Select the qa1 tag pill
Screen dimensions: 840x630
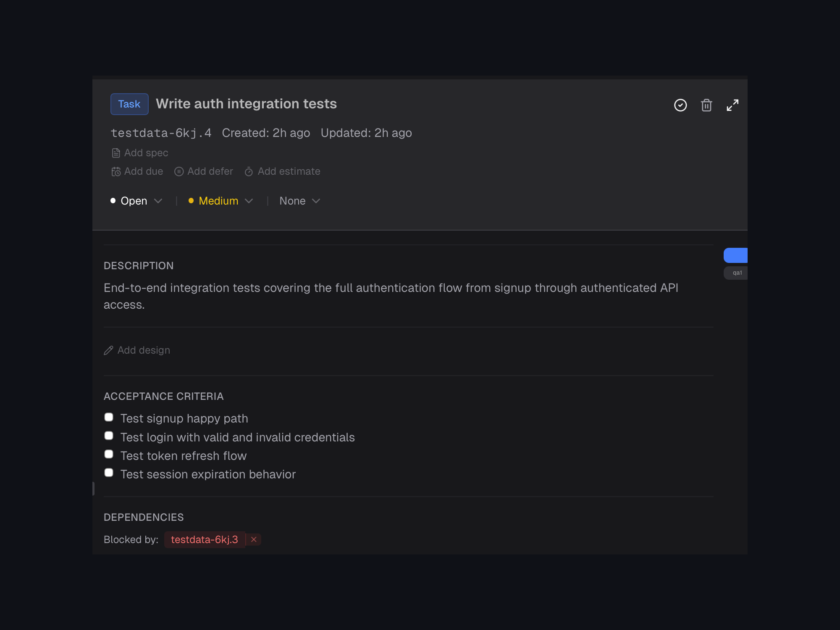pos(736,273)
